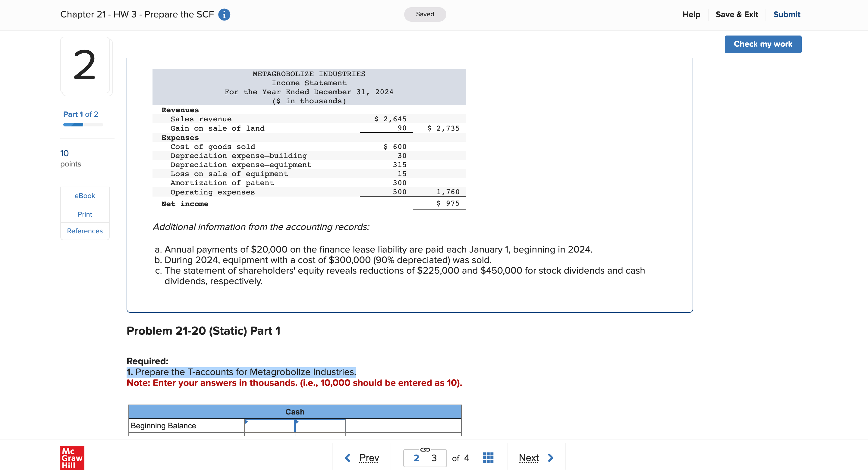
Task: Open the question map grid icon
Action: [488, 458]
